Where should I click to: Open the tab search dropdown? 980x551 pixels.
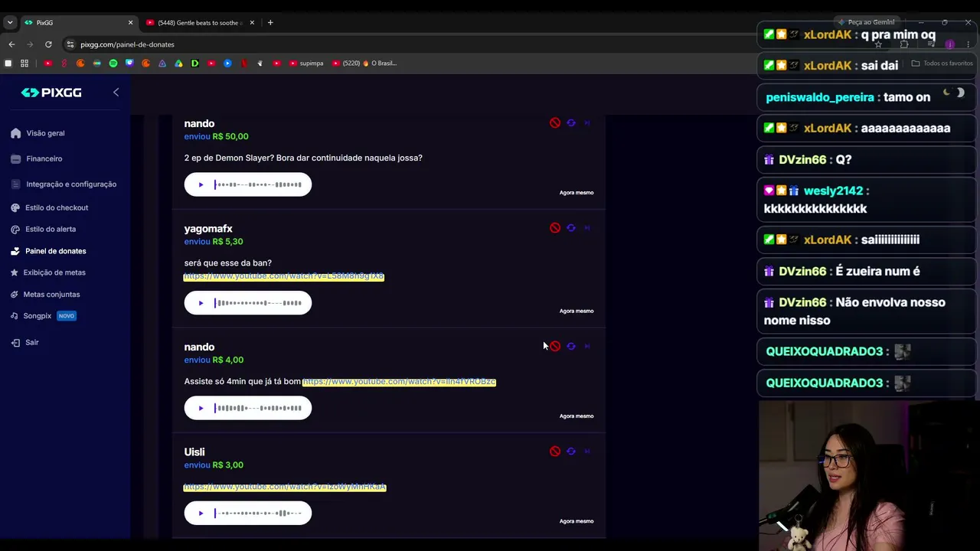point(10,22)
